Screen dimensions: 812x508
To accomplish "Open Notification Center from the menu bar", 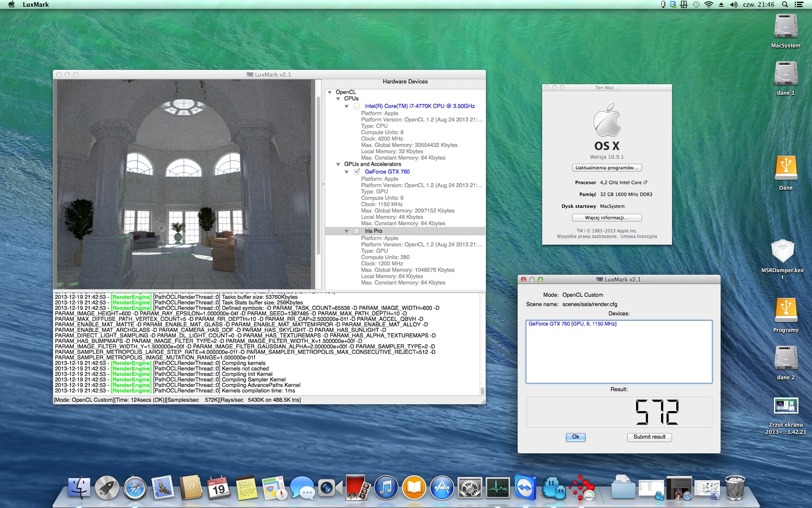I will click(x=799, y=5).
